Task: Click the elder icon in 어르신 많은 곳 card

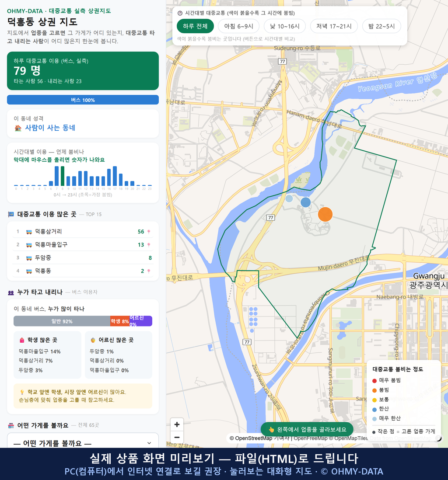Action: 93,340
